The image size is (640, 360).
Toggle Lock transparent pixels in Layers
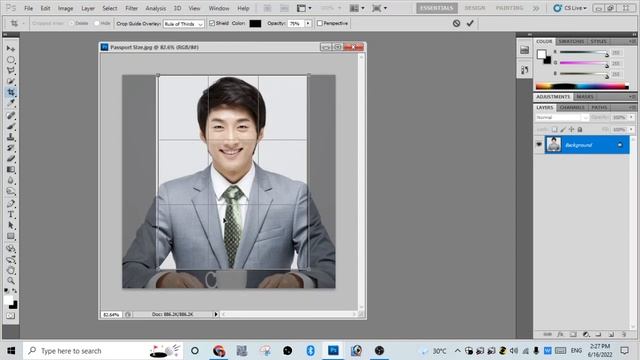coord(554,129)
